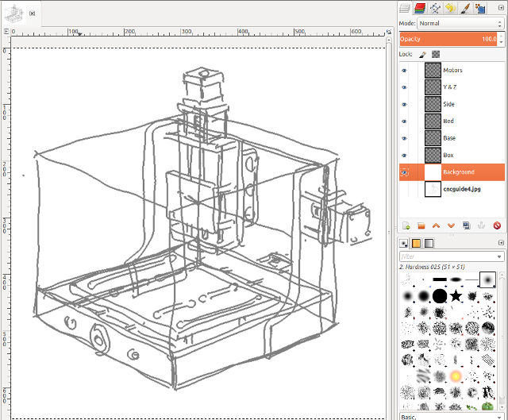Create a new layer with the bottom-left layers button
The width and height of the screenshot is (508, 420).
pyautogui.click(x=406, y=225)
